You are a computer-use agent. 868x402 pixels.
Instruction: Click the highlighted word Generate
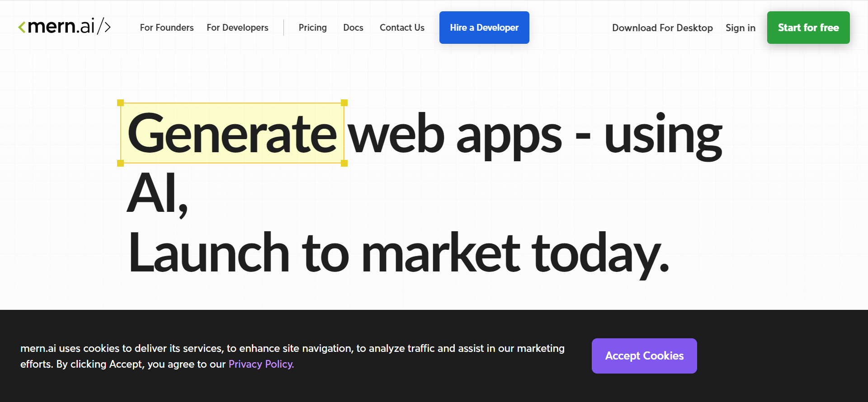[232, 134]
